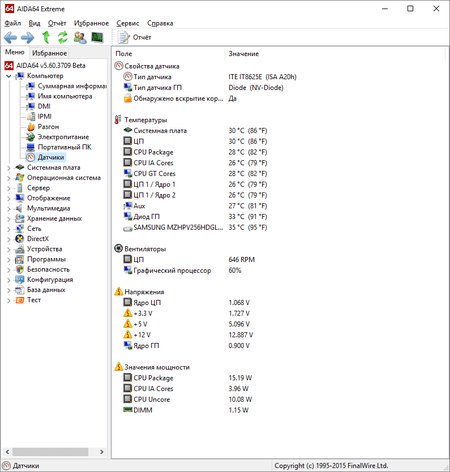Click the Температуры thermometer icon
Image resolution: width=450 pixels, height=472 pixels.
coord(118,120)
